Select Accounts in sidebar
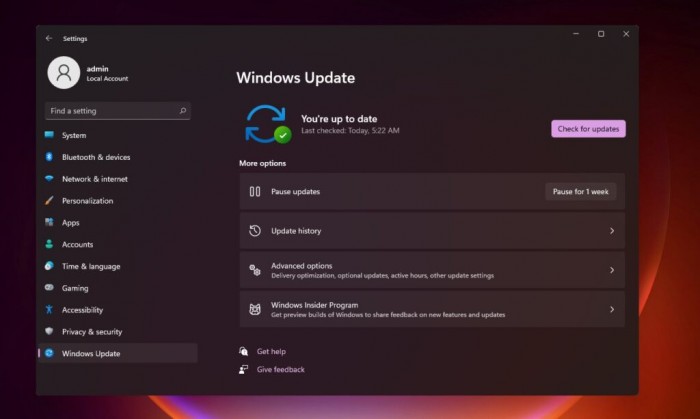This screenshot has height=419, width=700. click(118, 244)
